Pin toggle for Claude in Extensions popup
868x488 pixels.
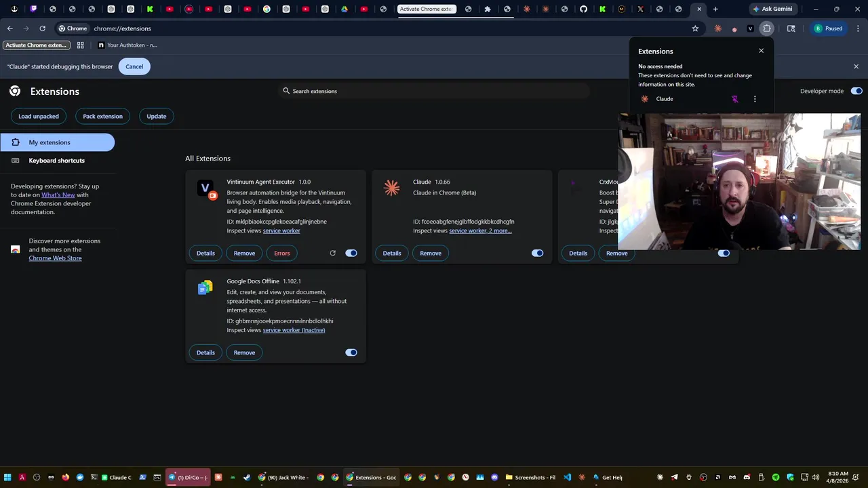pyautogui.click(x=734, y=99)
